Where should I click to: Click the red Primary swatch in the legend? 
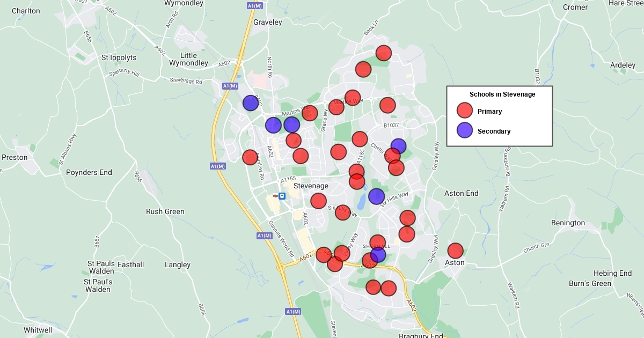[x=464, y=111]
